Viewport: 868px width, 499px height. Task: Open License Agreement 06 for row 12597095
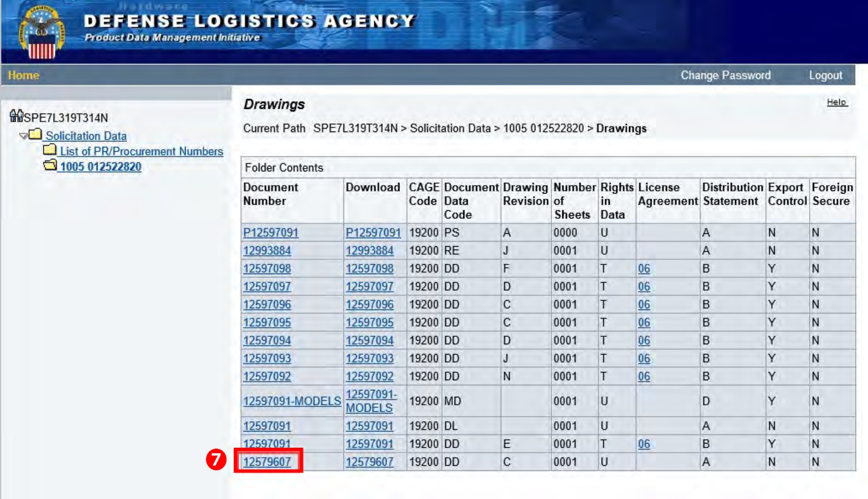644,323
